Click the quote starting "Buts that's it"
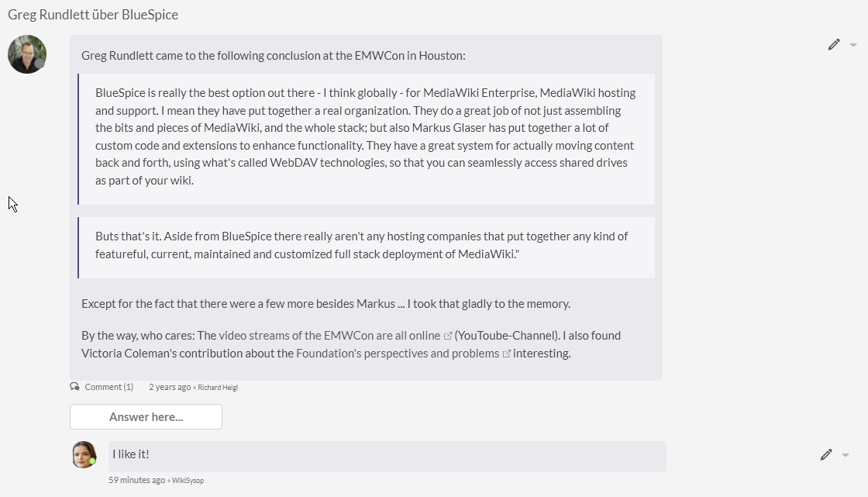Image resolution: width=868 pixels, height=497 pixels. [361, 245]
